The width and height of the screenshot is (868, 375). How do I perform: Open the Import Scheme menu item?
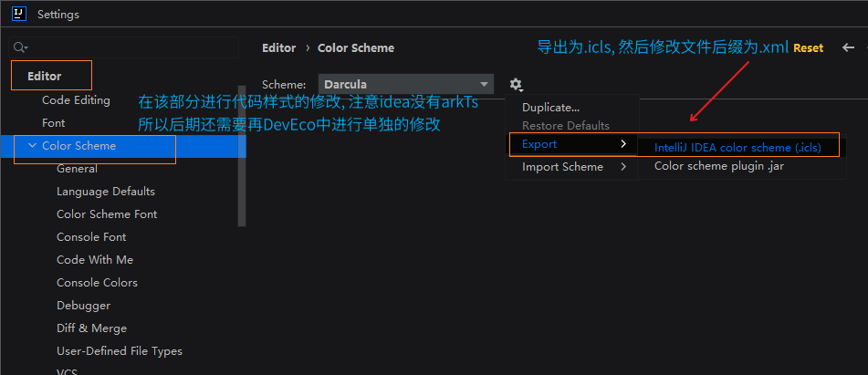pyautogui.click(x=572, y=166)
